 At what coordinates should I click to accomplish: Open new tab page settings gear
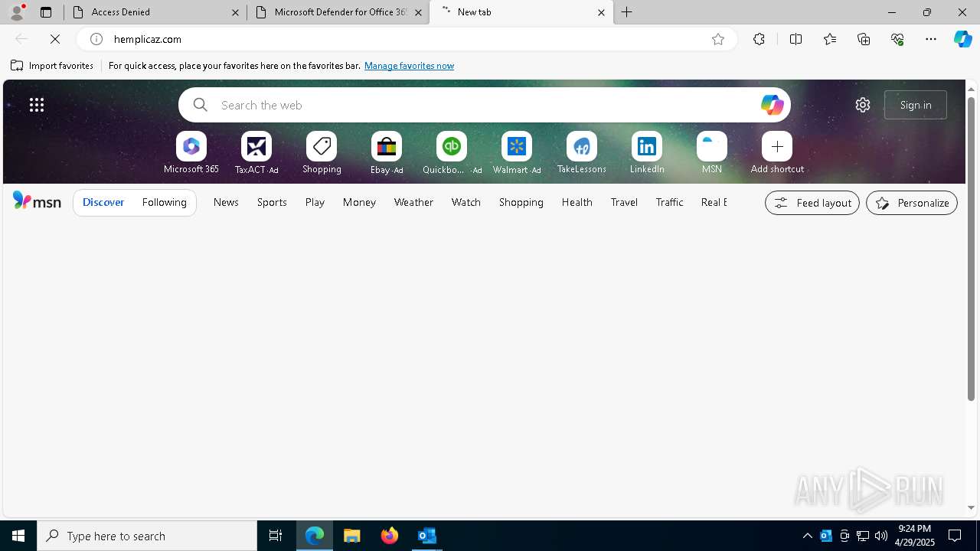coord(863,105)
